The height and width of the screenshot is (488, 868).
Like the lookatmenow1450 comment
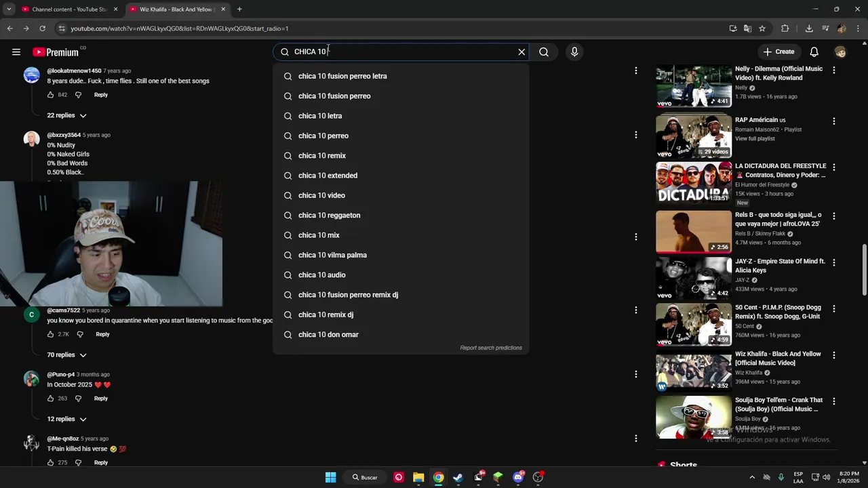tap(50, 95)
